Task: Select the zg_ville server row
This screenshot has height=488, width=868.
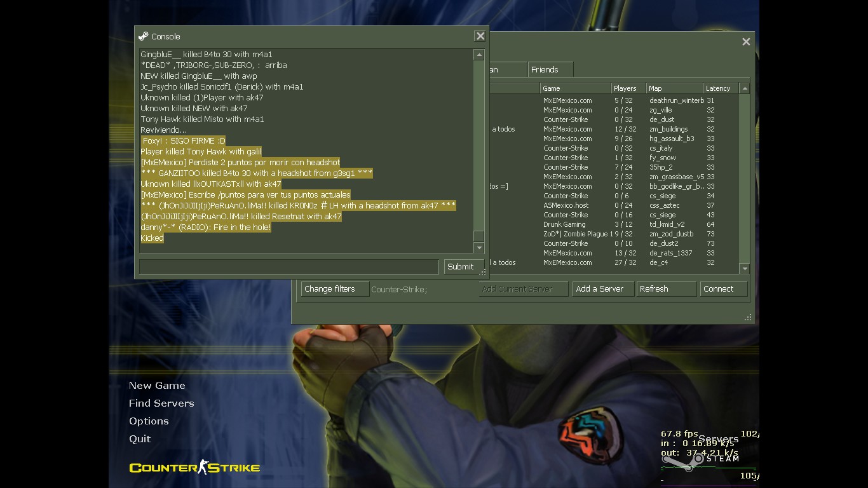Action: click(613, 110)
